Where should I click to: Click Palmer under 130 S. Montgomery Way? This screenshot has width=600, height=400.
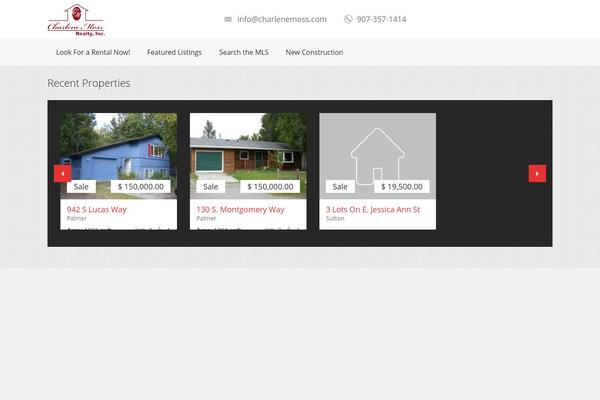click(206, 219)
